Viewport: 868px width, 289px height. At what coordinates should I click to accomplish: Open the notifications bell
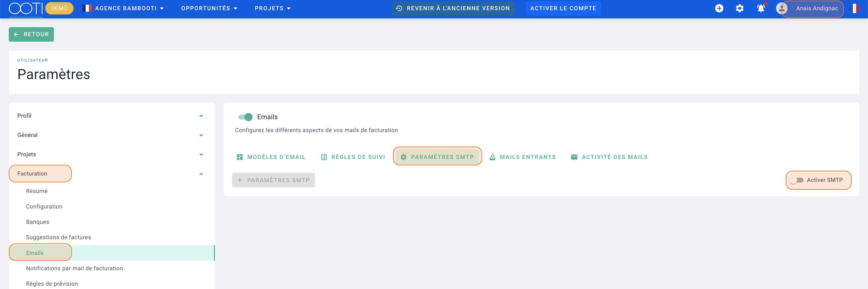761,8
